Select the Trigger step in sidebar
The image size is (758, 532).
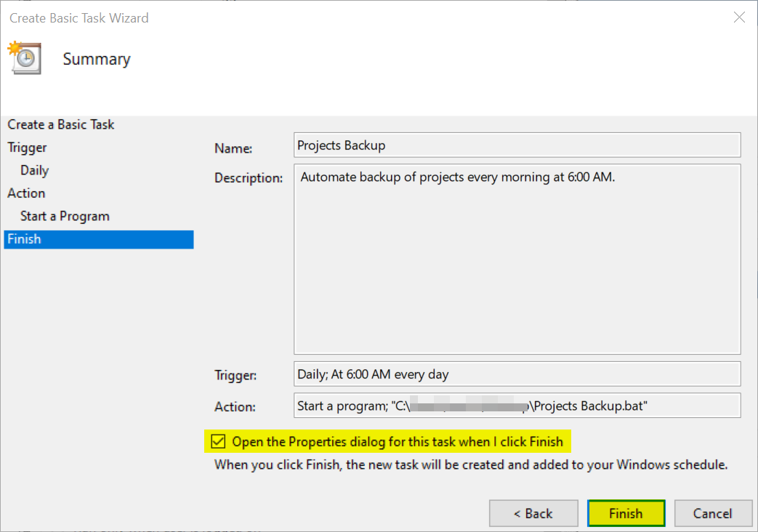(27, 148)
